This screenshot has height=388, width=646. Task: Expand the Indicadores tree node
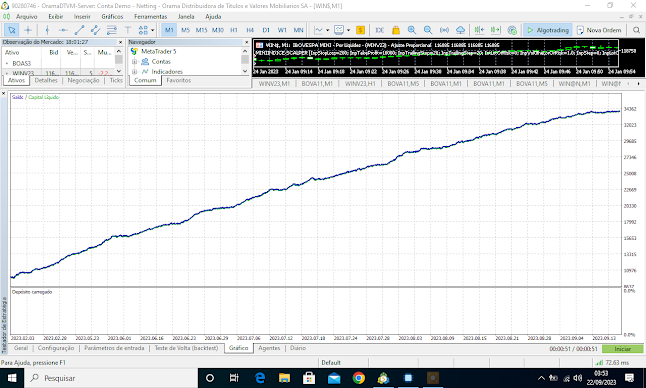(134, 72)
